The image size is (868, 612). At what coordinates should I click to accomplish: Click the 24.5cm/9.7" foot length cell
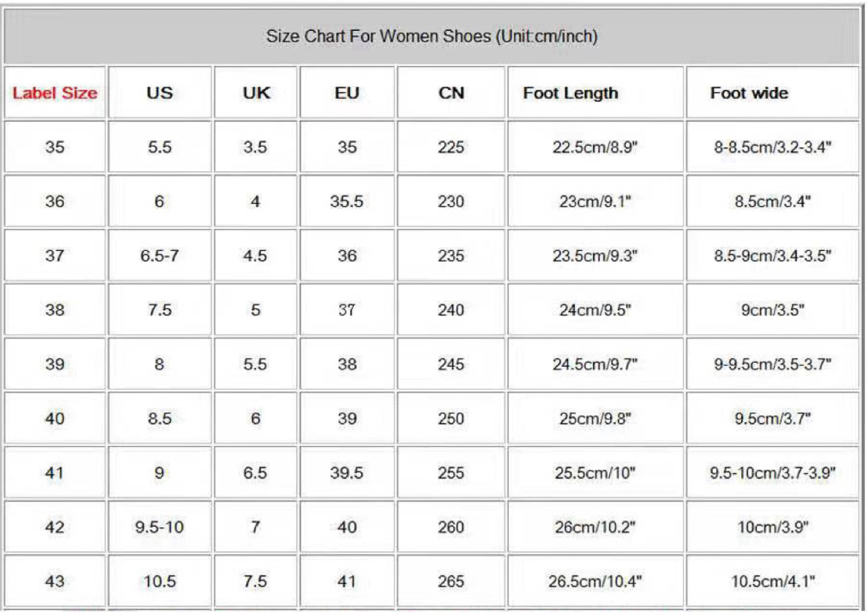(595, 364)
